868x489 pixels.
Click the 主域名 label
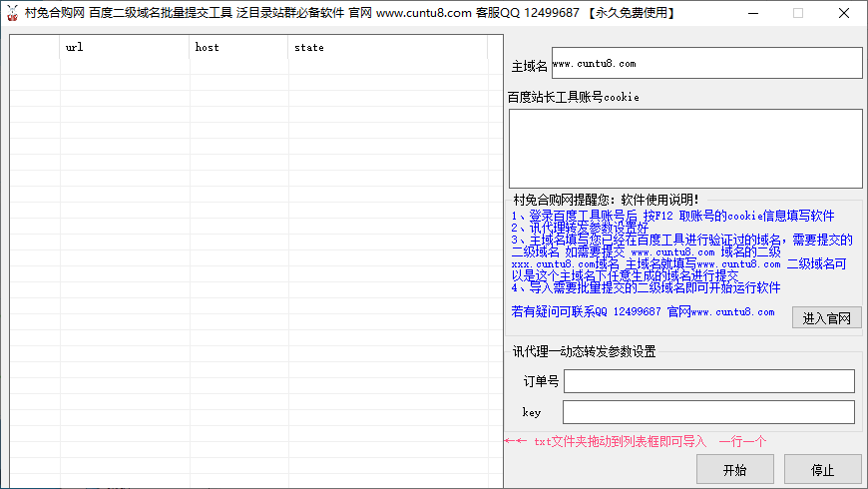[x=529, y=67]
